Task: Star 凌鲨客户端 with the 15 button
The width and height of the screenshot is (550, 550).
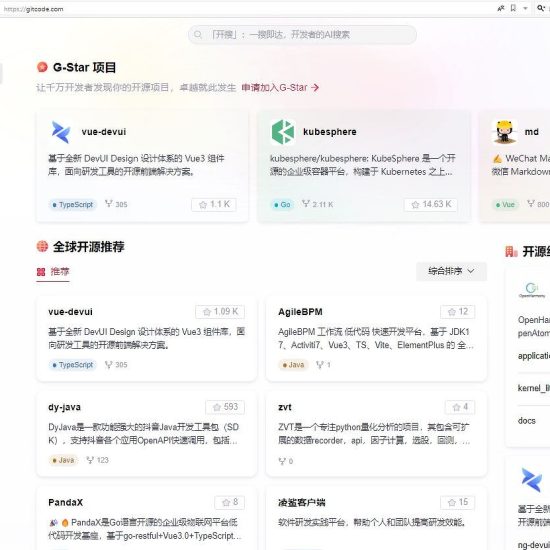Action: coord(458,503)
